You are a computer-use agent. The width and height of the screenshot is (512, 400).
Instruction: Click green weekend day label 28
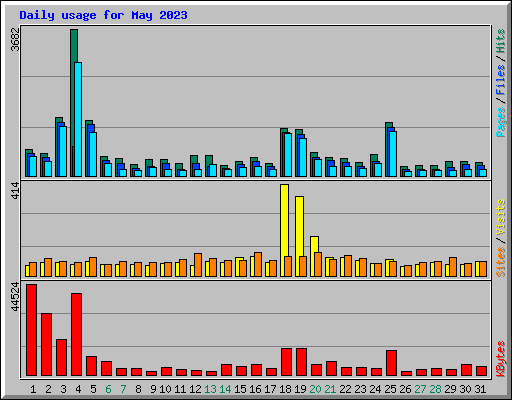tap(435, 389)
